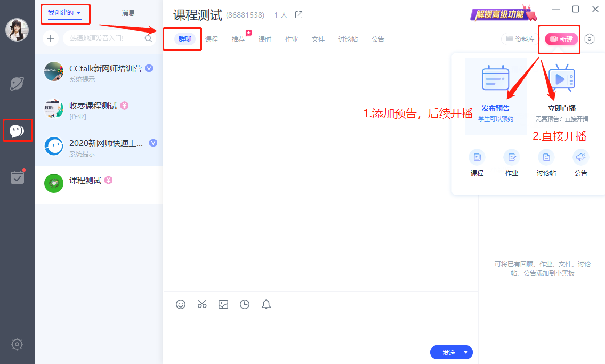Open the calendar tasks sidebar icon

[x=17, y=177]
